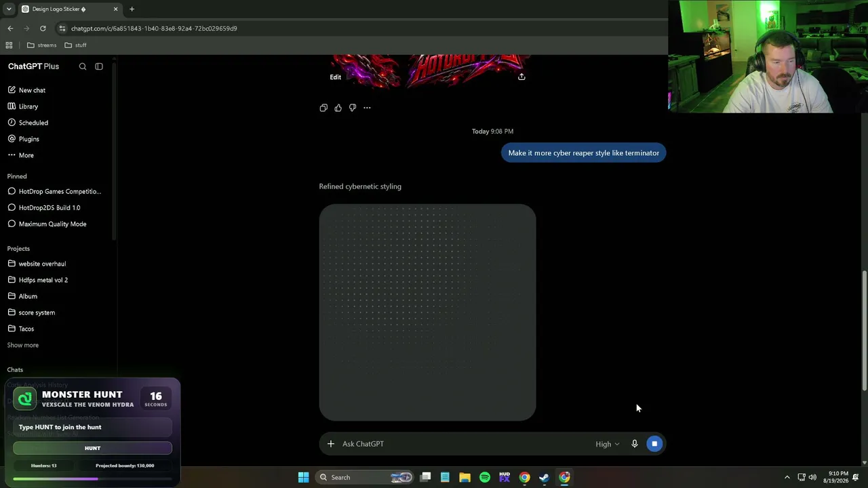
Task: Click the chatgpt.com address bar URL
Action: [154, 28]
